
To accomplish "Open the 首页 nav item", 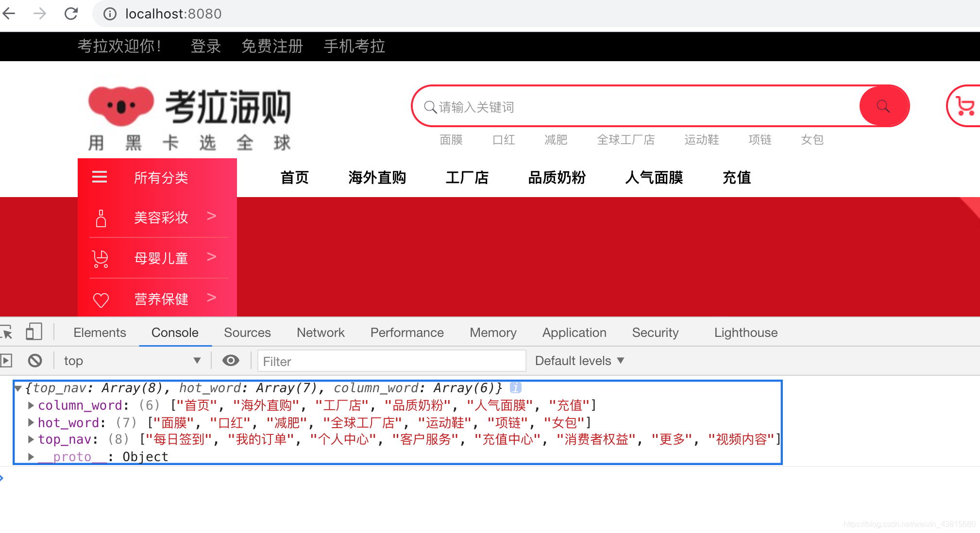I will pos(294,178).
